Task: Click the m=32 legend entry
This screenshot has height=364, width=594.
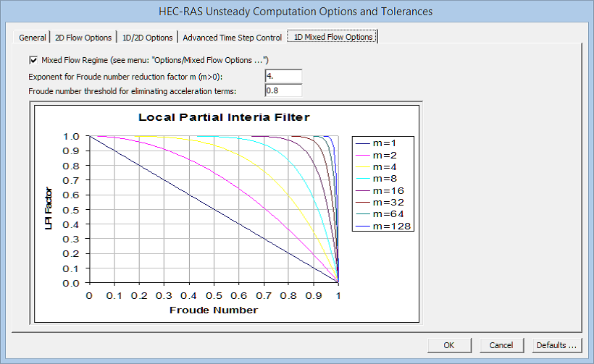Action: 380,202
